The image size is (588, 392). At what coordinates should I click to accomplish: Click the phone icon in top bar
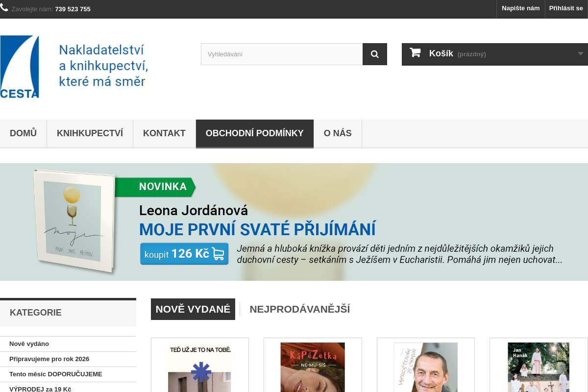click(4, 8)
